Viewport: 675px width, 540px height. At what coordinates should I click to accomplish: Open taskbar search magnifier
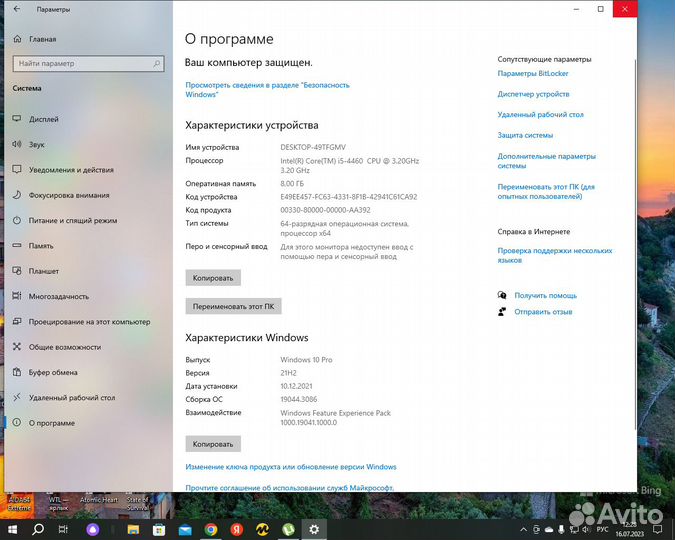coord(38,529)
